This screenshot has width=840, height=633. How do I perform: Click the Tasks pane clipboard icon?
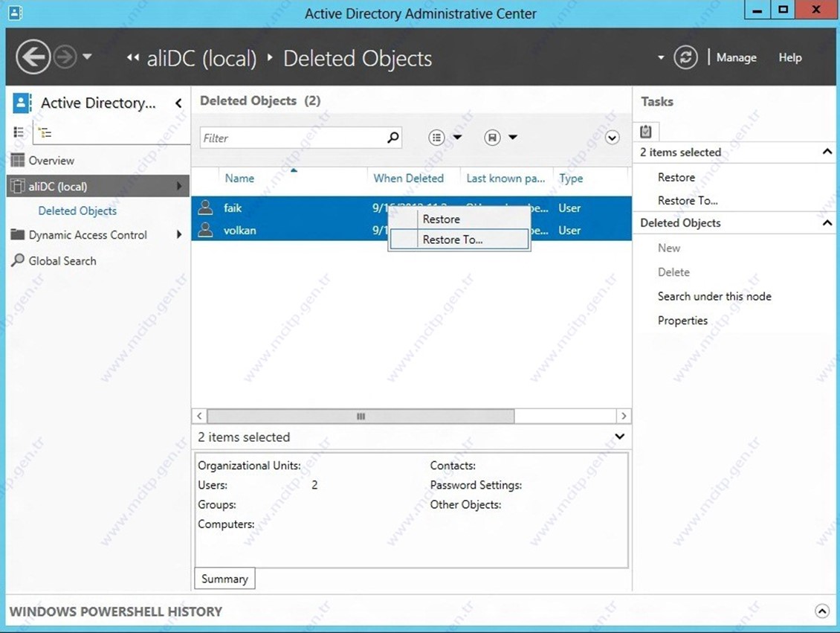point(646,132)
